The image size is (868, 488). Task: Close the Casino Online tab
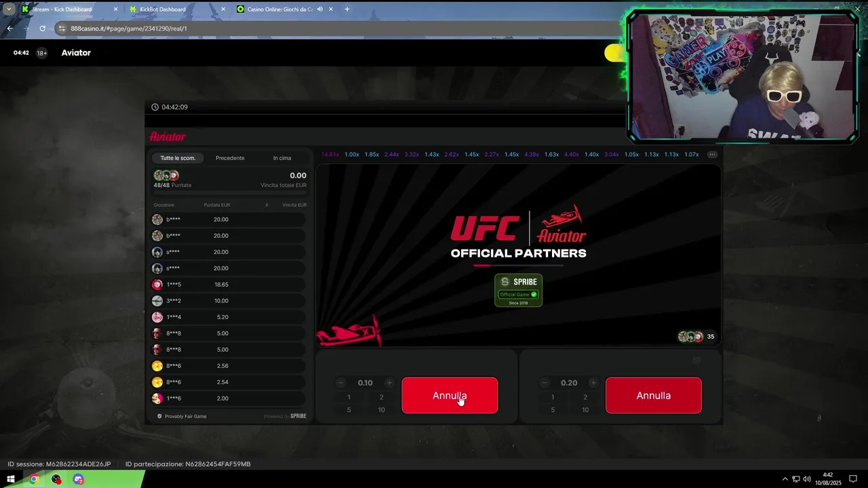coord(331,9)
